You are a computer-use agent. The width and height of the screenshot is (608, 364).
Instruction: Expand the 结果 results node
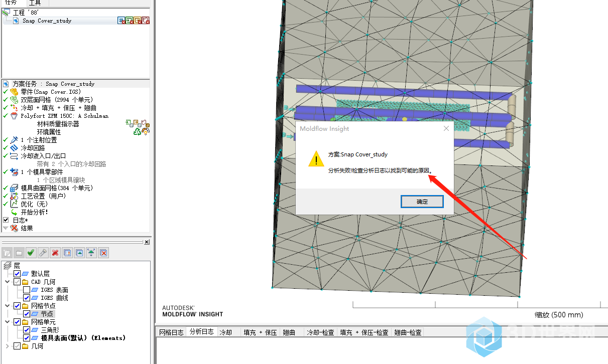[x=6, y=228]
